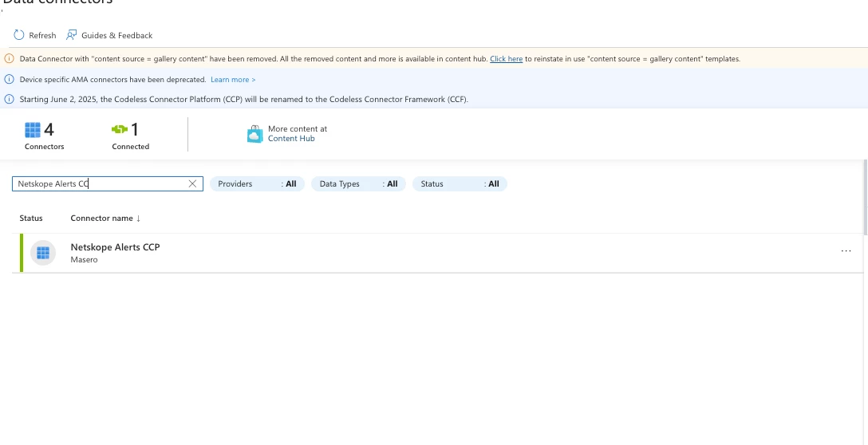Click the Status column header
This screenshot has width=868, height=445.
31,218
